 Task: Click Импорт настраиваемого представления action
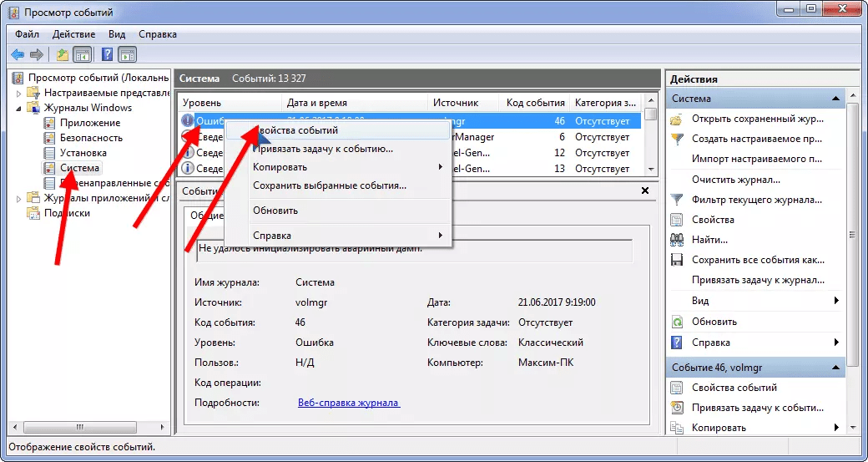pyautogui.click(x=757, y=159)
